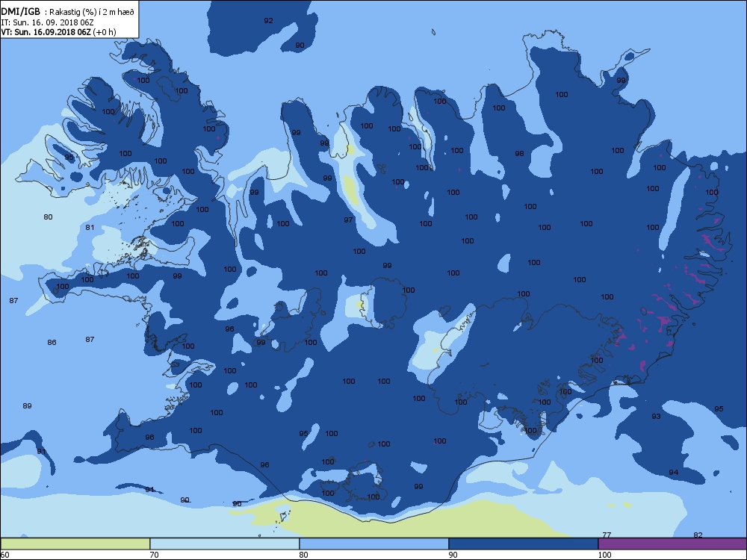747x560 pixels.
Task: Click the humidity value '81' on the map
Action: [x=90, y=227]
